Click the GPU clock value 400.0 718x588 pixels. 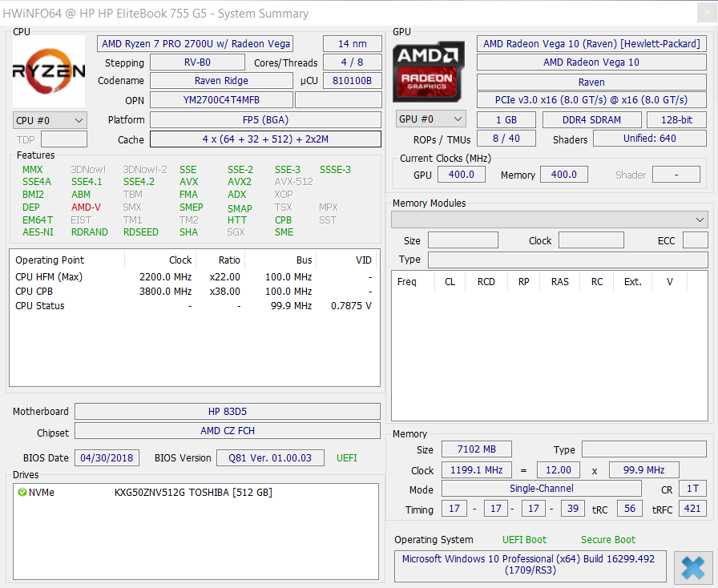click(461, 175)
